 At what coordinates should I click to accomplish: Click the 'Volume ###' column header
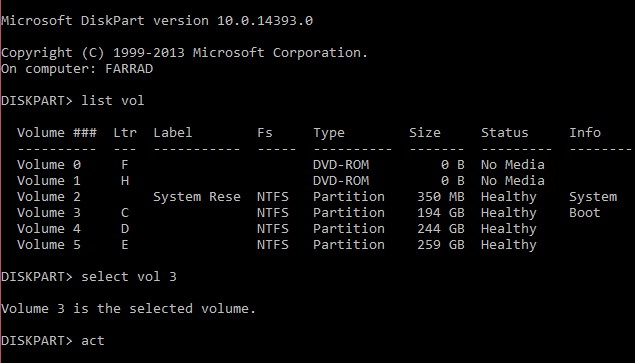(57, 133)
